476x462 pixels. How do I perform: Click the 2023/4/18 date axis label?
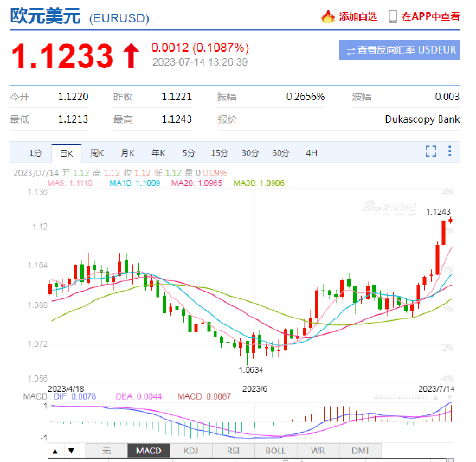click(x=66, y=388)
